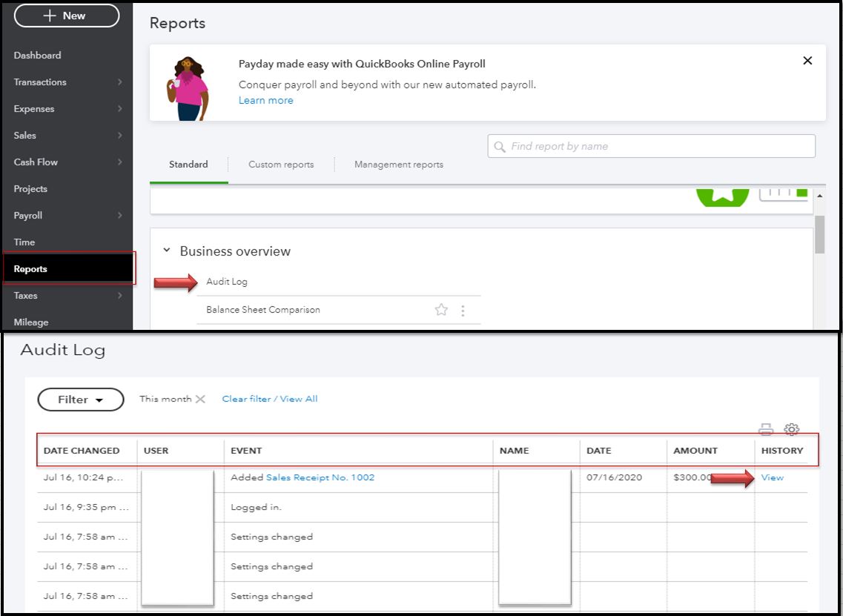Open options menu for Balance Sheet Comparison
Viewport: 843px width, 616px height.
pos(463,311)
